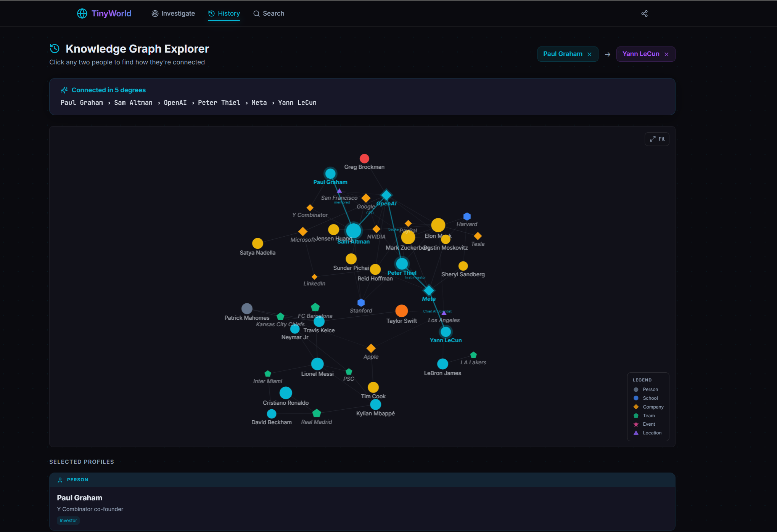777x532 pixels.
Task: Click the TinyWorld globe logo icon
Action: pyautogui.click(x=82, y=14)
